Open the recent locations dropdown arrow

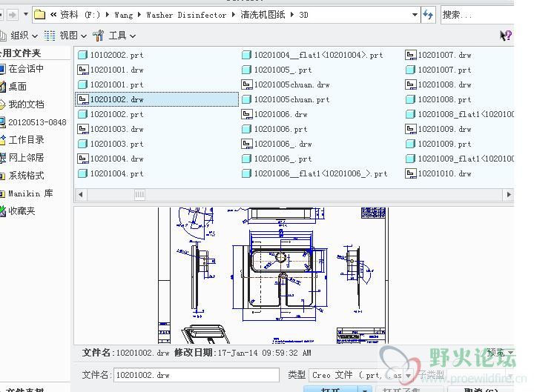click(x=26, y=14)
